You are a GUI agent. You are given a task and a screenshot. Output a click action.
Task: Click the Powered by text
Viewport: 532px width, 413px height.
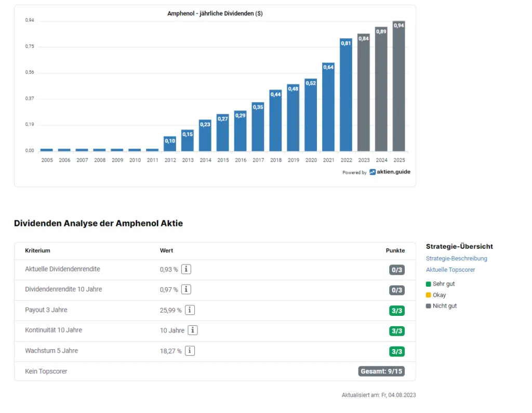354,172
